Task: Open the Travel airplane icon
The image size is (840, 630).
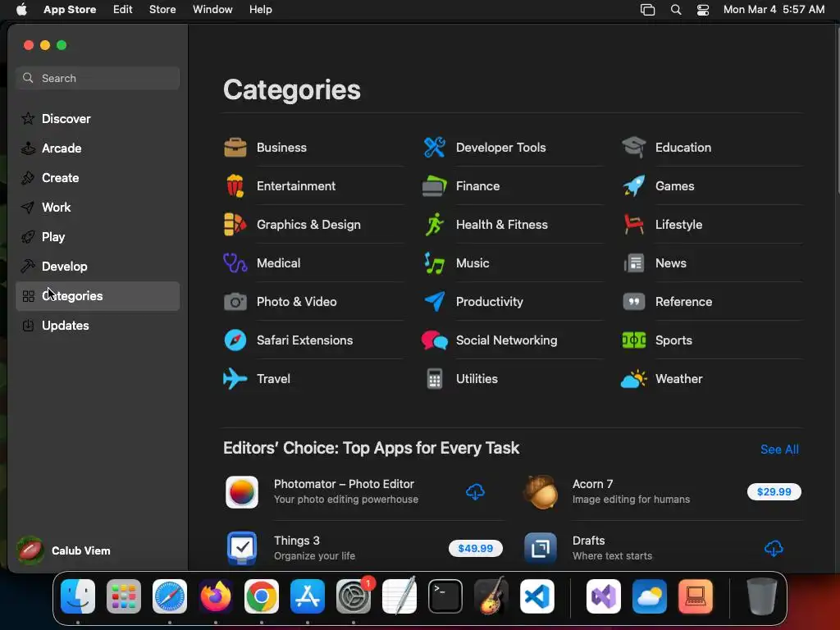Action: pos(235,379)
